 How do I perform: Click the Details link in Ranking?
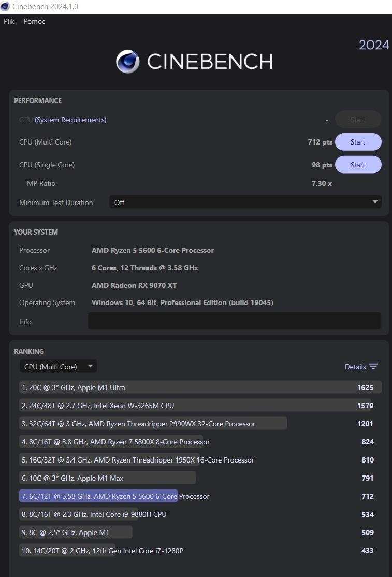[355, 367]
